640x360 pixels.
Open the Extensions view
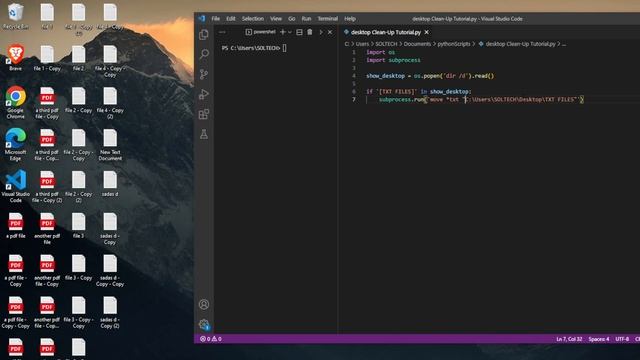(204, 114)
